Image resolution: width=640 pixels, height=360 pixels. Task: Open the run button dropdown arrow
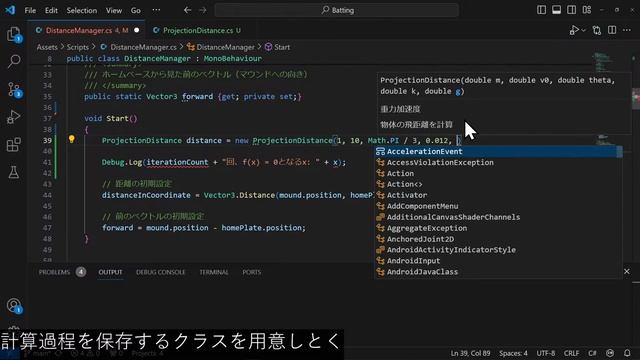(584, 30)
